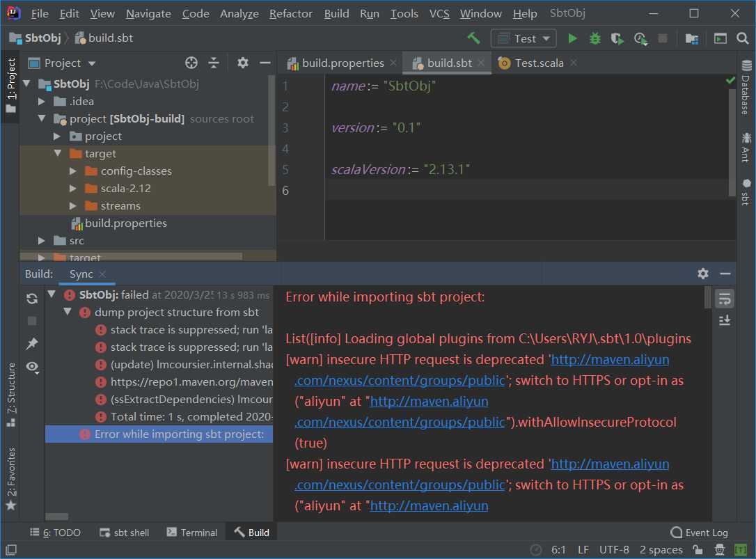Click the background tasks icon in status bar

pos(535,549)
